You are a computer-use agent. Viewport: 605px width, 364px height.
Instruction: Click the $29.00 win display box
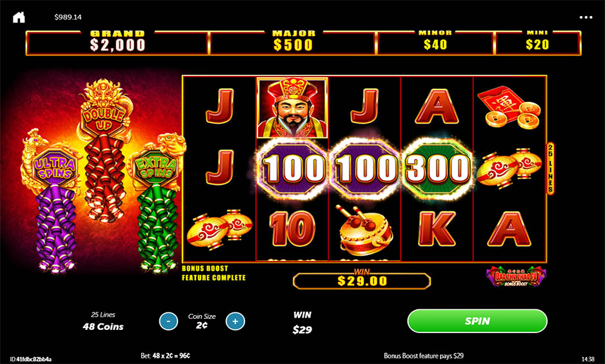click(362, 281)
